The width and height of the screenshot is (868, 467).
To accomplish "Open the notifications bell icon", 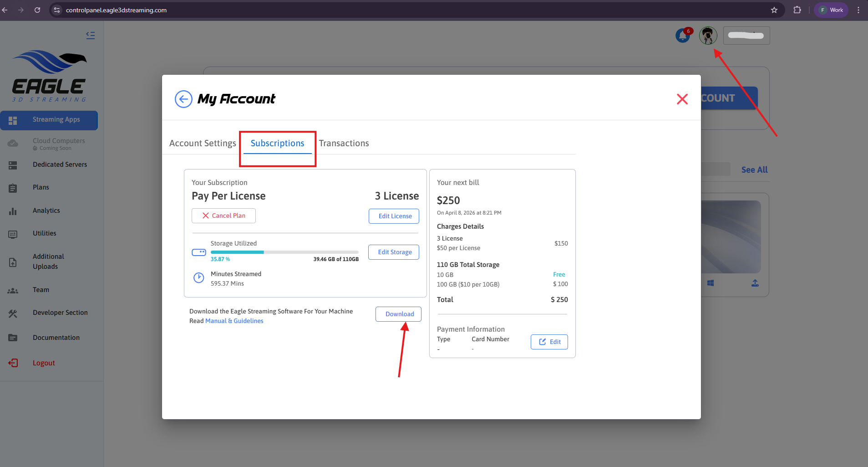I will click(683, 36).
